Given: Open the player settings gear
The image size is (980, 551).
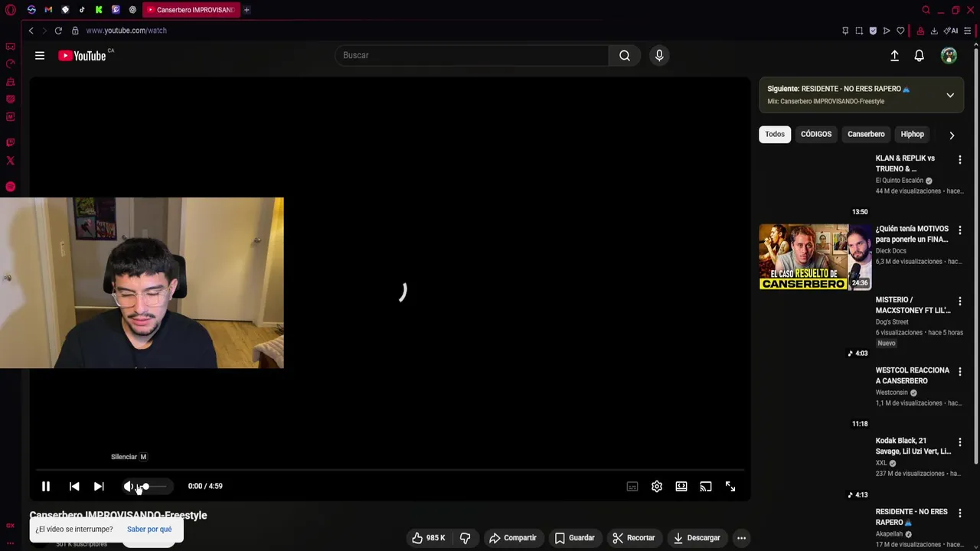Looking at the screenshot, I should [657, 487].
